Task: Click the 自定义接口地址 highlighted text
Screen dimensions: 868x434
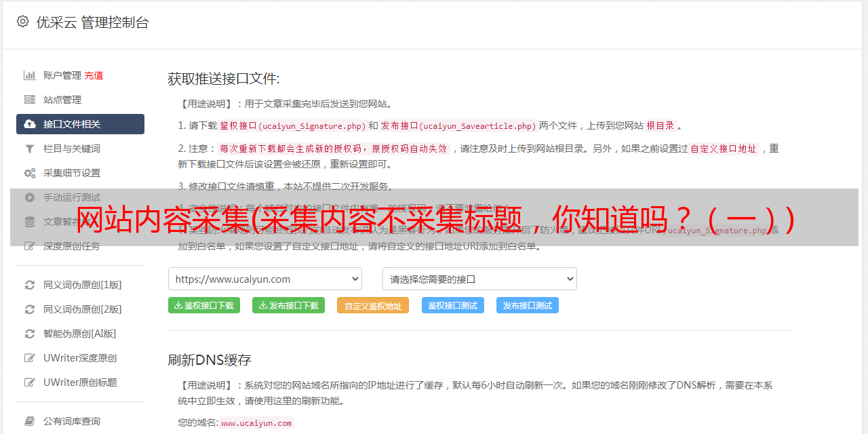Action: 724,149
